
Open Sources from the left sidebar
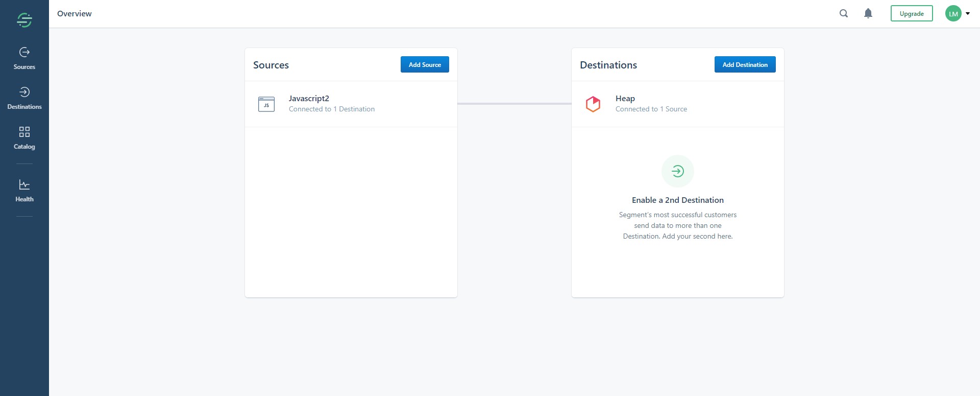coord(24,58)
